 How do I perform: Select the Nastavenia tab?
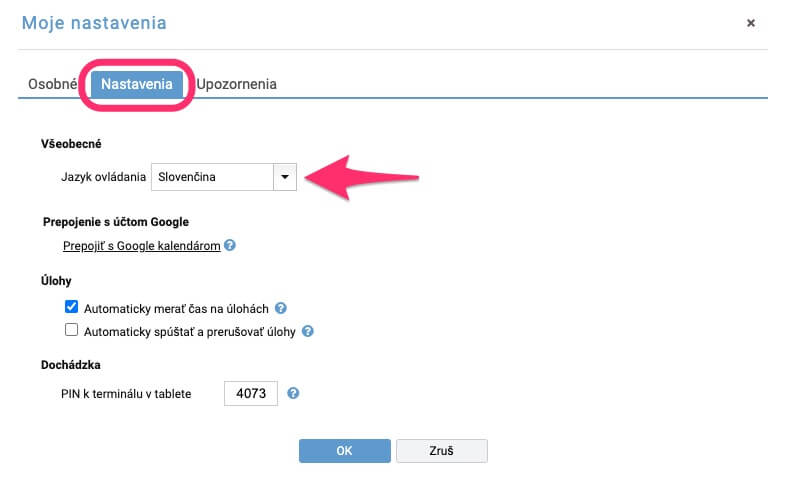[x=136, y=84]
